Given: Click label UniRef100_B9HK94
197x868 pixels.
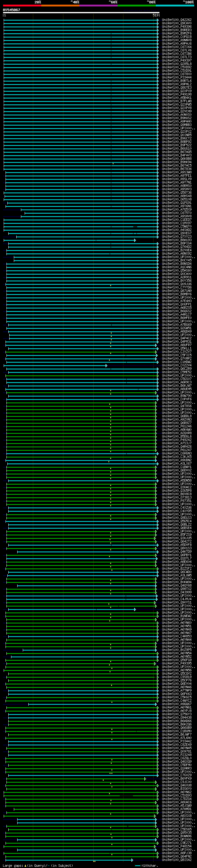Looking at the screenshot, I should 177,162.
